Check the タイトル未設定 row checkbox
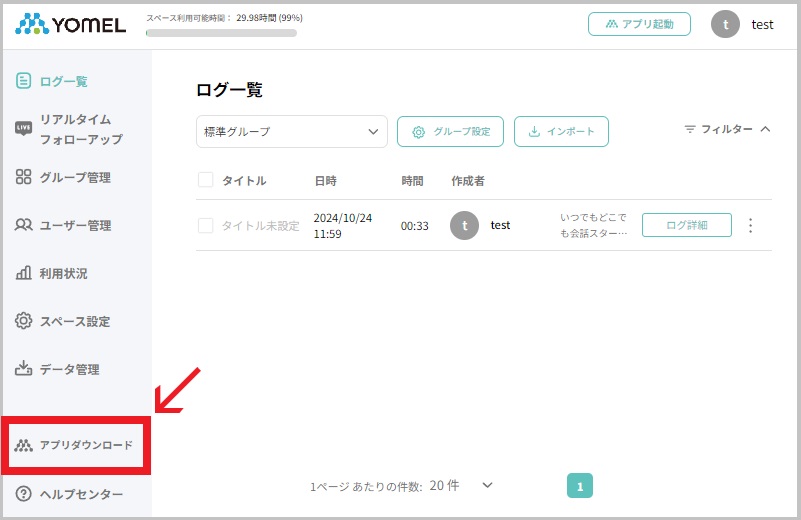The image size is (801, 520). click(x=205, y=225)
